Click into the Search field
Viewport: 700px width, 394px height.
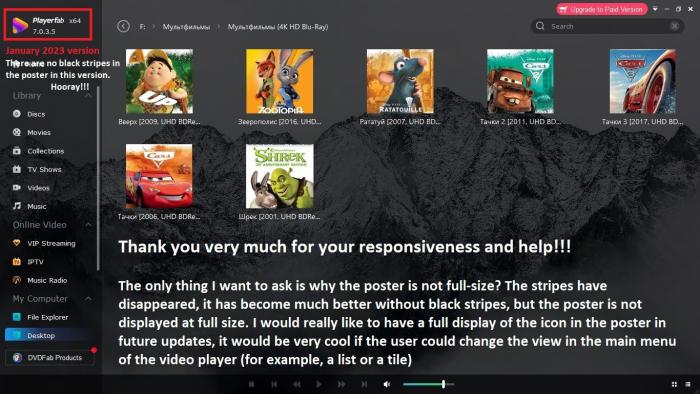607,26
